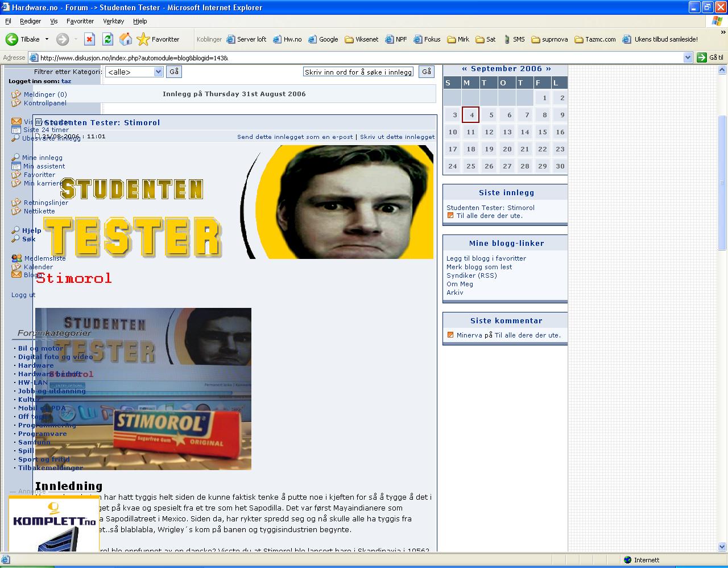Open Ukens tilbud samleside shortcut
Screen dimensions: 728x568
[660, 39]
